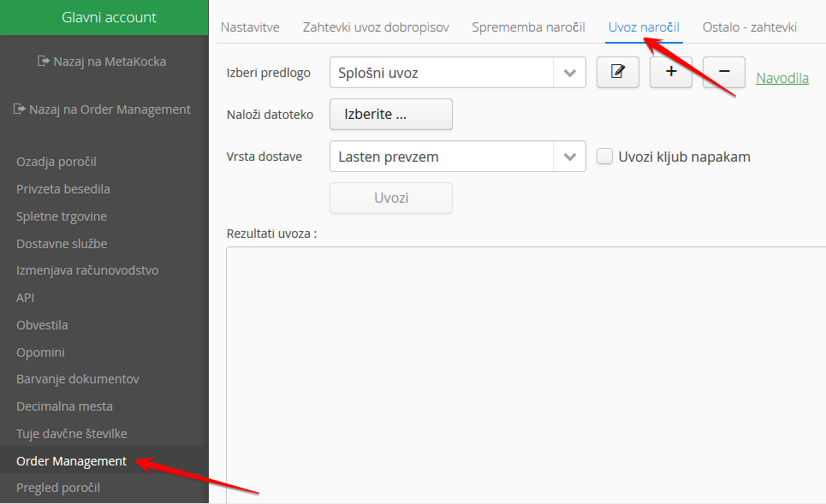This screenshot has width=826, height=504.
Task: Click the Izberi predlogo label
Action: 269,73
